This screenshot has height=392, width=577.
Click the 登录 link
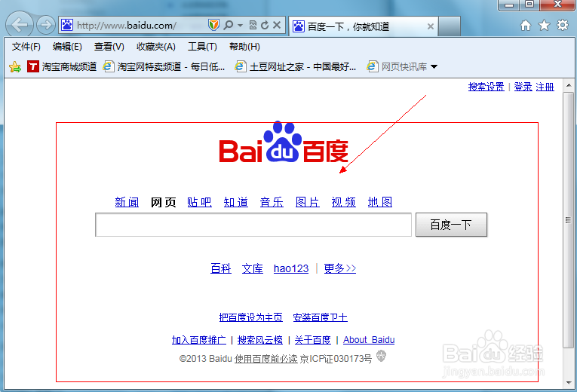523,87
